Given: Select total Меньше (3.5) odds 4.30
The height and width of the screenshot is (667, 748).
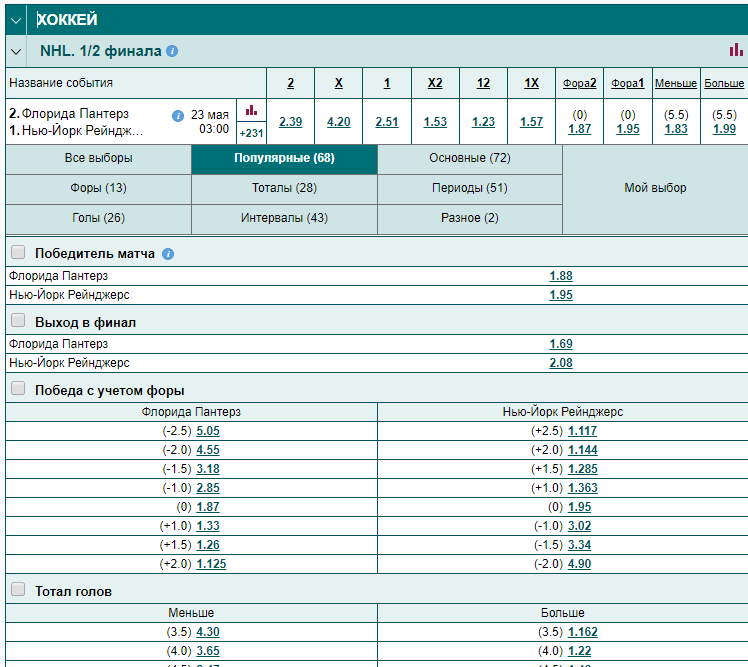Looking at the screenshot, I should [208, 632].
